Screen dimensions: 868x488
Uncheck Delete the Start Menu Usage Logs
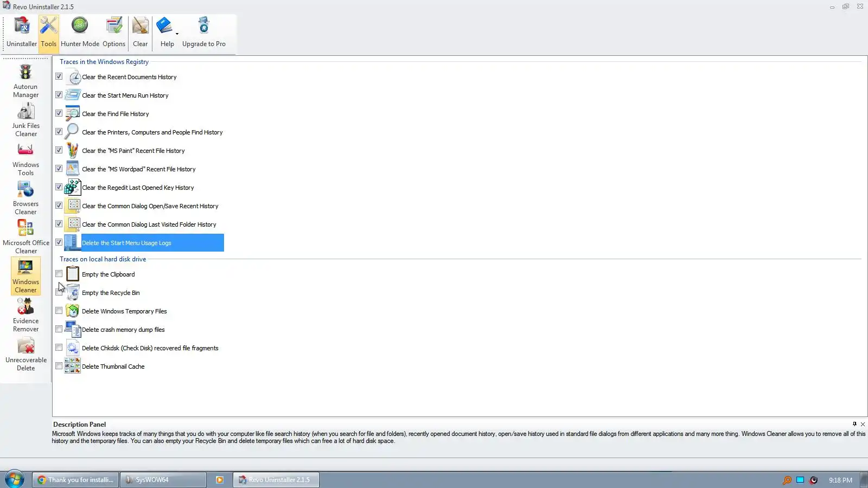tap(59, 242)
